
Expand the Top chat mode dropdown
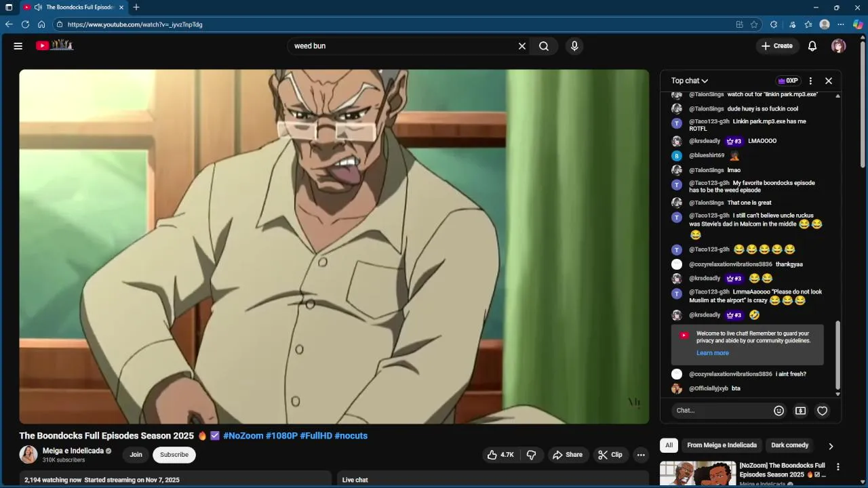[690, 81]
